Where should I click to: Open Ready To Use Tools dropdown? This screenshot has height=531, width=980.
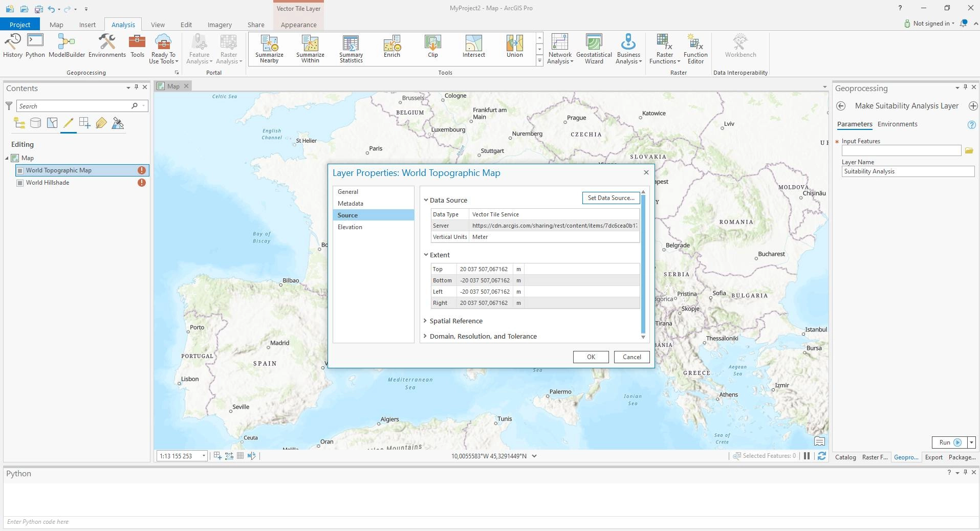coord(163,49)
